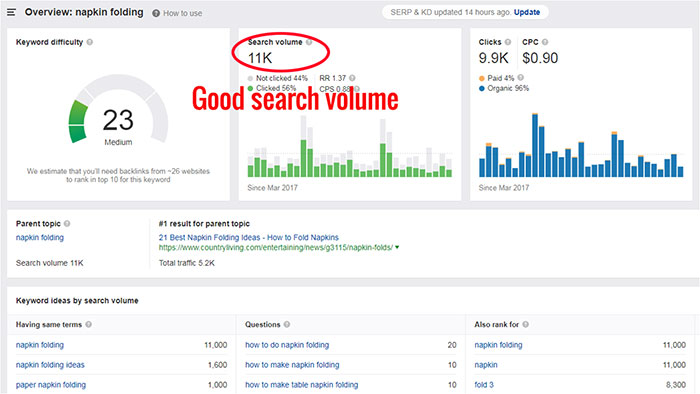
Task: Click the Clicked 56% legend entry
Action: coord(272,88)
